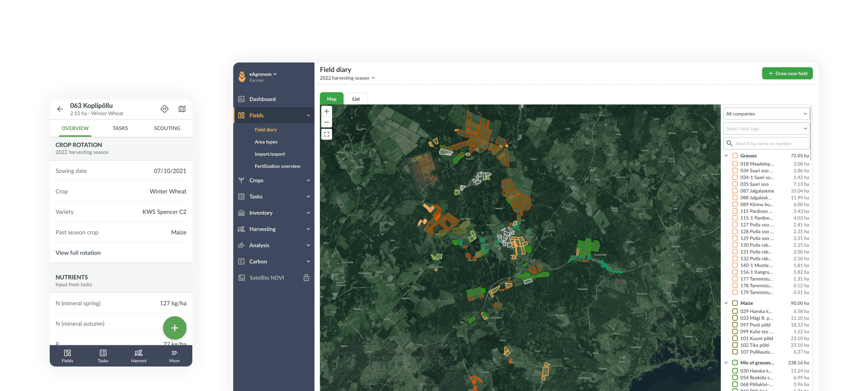
Task: Open the SCOUTING tab on mobile panel
Action: (x=167, y=128)
